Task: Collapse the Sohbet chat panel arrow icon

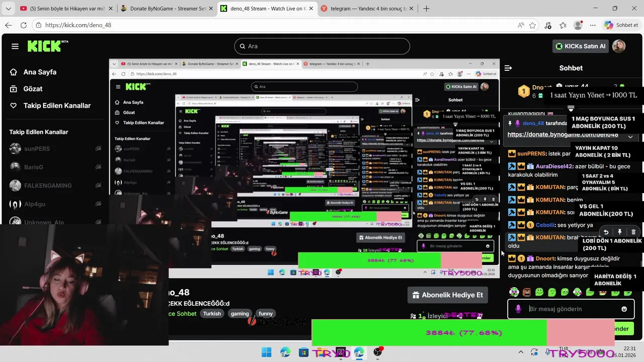Action: click(x=508, y=68)
